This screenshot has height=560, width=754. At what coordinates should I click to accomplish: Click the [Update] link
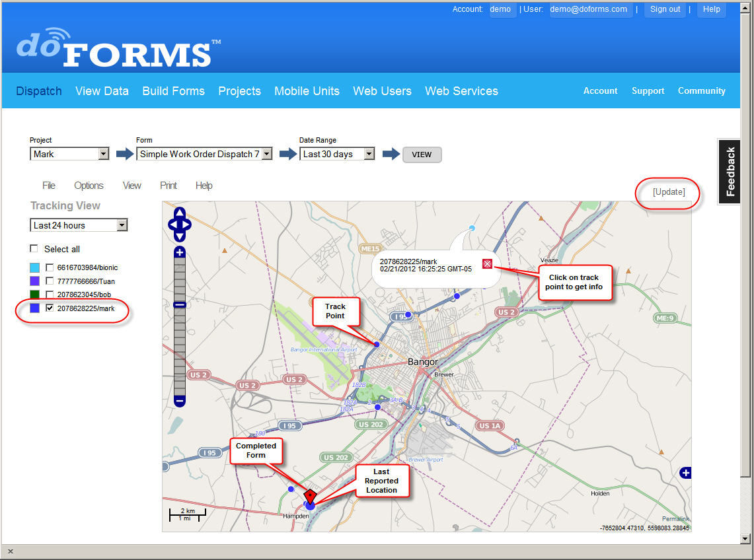pos(668,192)
